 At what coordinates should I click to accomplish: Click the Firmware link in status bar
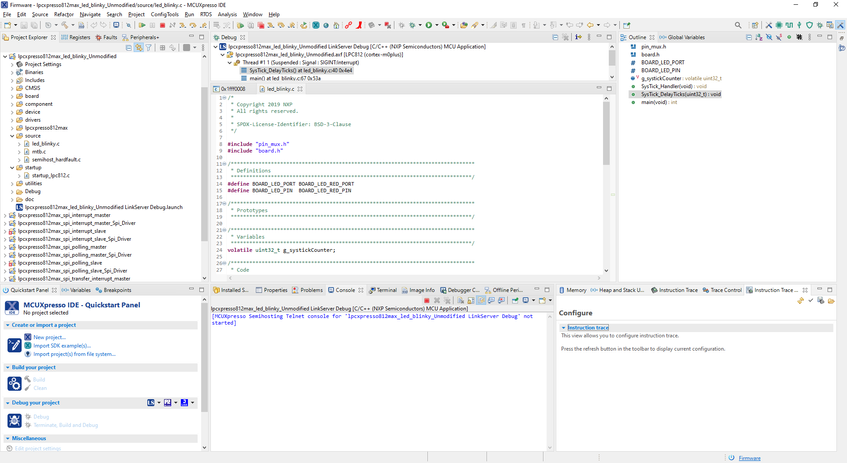click(x=749, y=458)
